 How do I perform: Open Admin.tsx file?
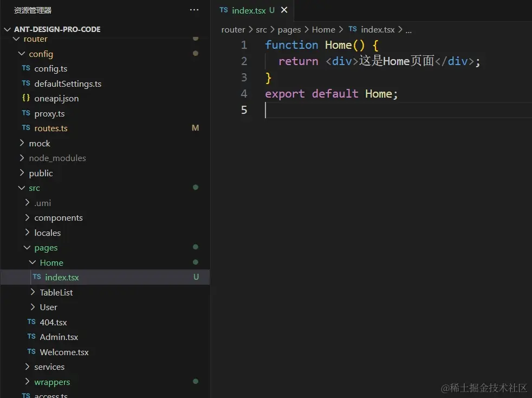click(x=59, y=337)
